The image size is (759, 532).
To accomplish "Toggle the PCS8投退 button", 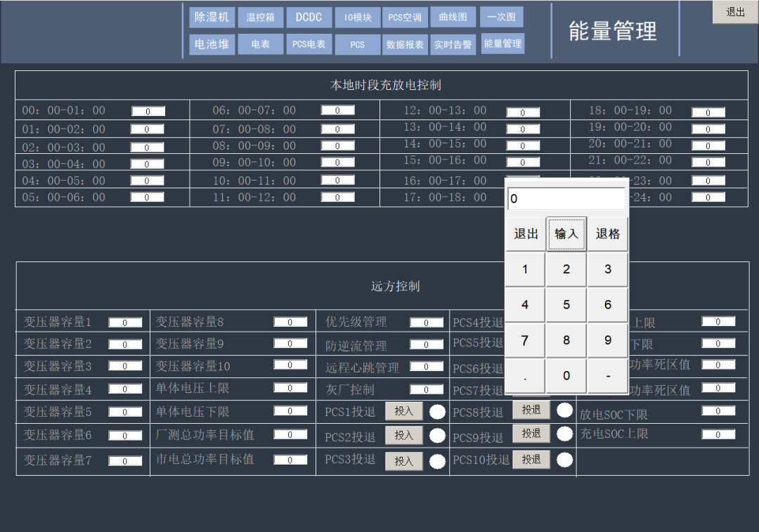I will (531, 410).
